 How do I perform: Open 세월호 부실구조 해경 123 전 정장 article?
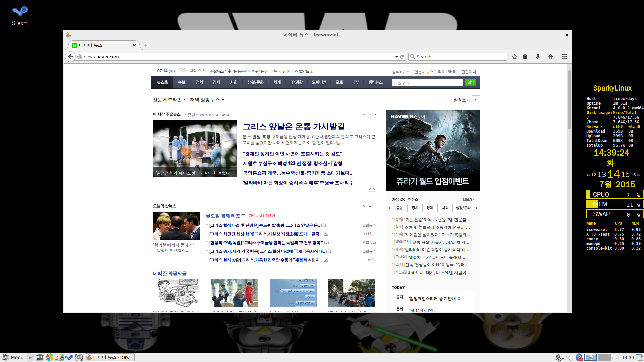pyautogui.click(x=292, y=163)
